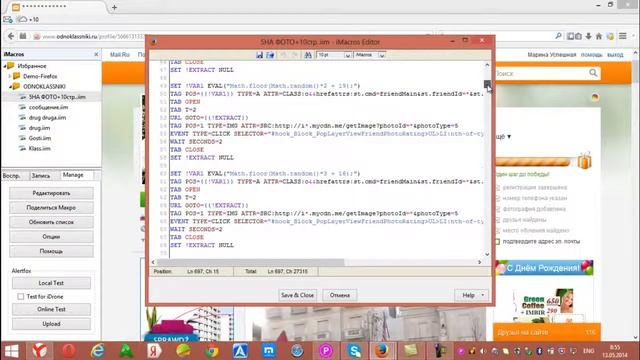Click the Марина Успешная profile name

click(551, 55)
